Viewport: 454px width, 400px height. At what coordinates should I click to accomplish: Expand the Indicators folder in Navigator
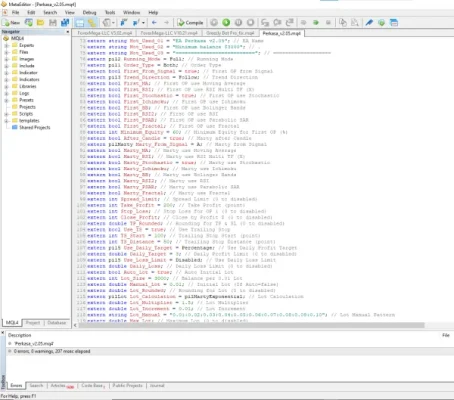pyautogui.click(x=6, y=80)
